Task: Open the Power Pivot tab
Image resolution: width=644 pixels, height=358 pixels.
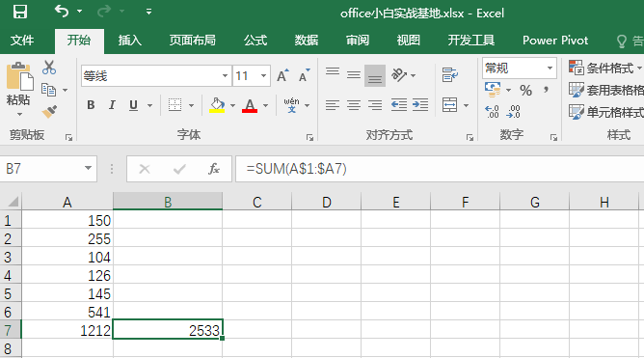Action: point(555,40)
